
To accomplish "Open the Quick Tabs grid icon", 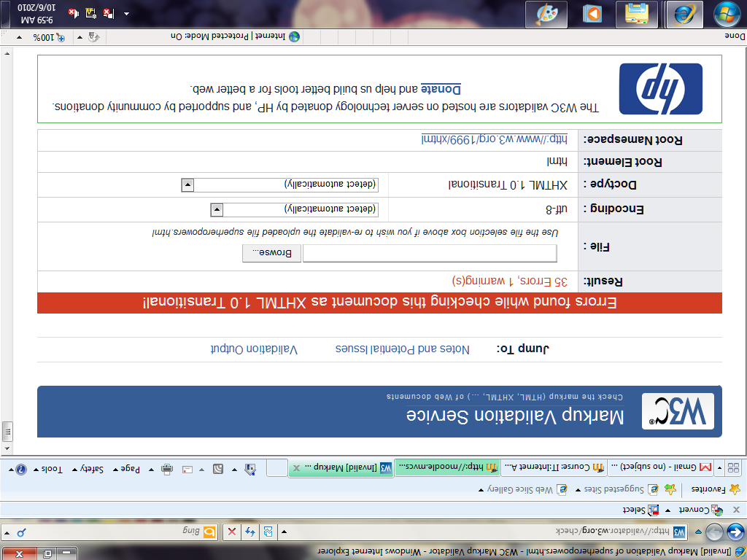I will 733,467.
